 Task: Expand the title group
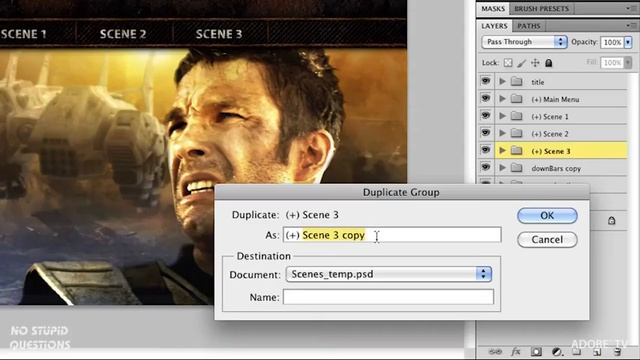502,82
